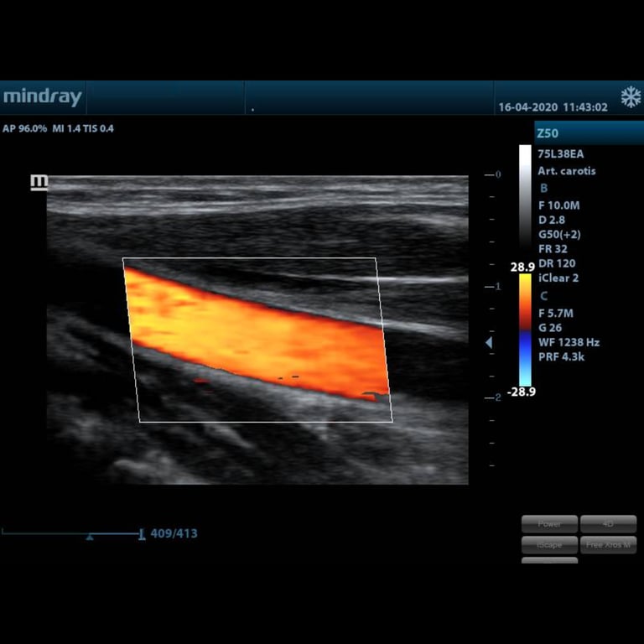This screenshot has width=644, height=644.
Task: Click the TIS 0.4 readout
Action: [98, 128]
